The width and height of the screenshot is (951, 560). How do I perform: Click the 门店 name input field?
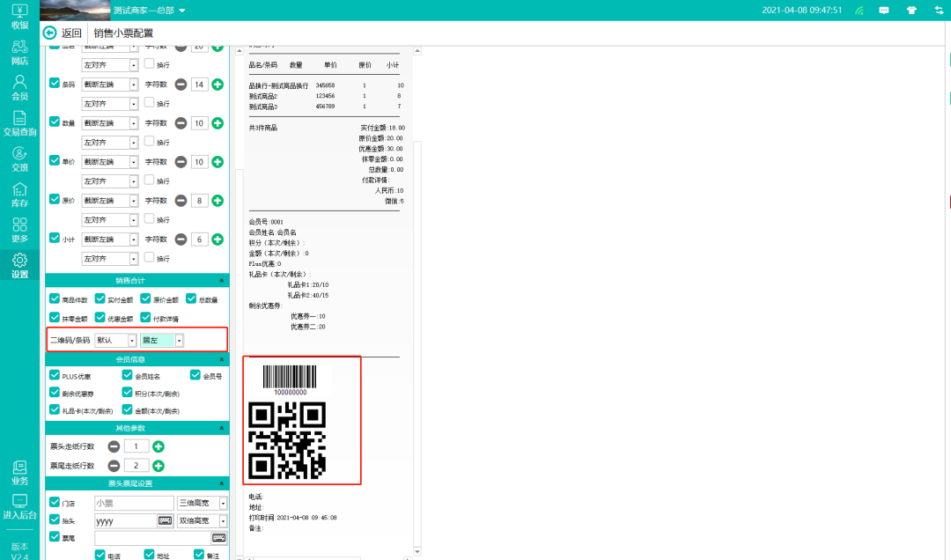click(x=134, y=503)
